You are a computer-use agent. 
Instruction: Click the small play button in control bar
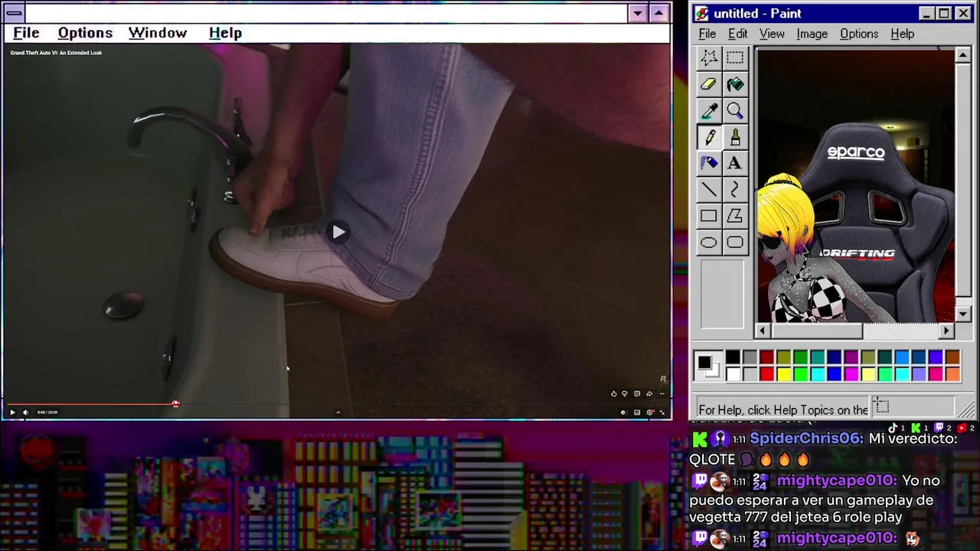[x=12, y=412]
